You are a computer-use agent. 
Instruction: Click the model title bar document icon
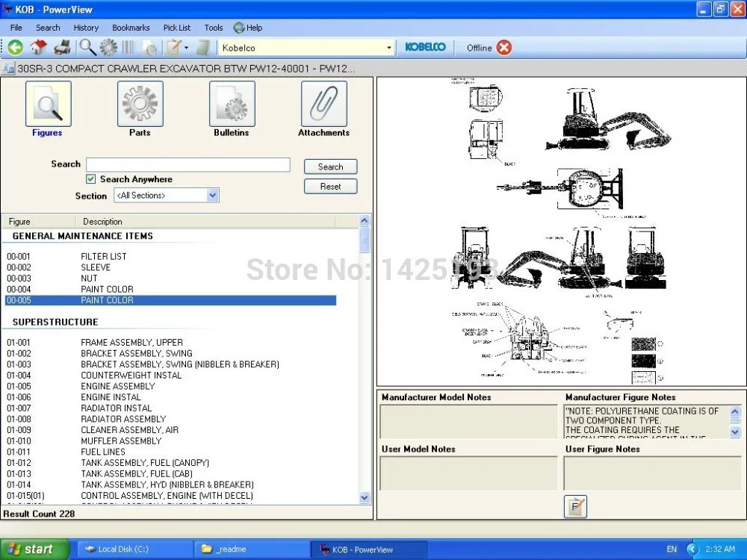pyautogui.click(x=8, y=69)
